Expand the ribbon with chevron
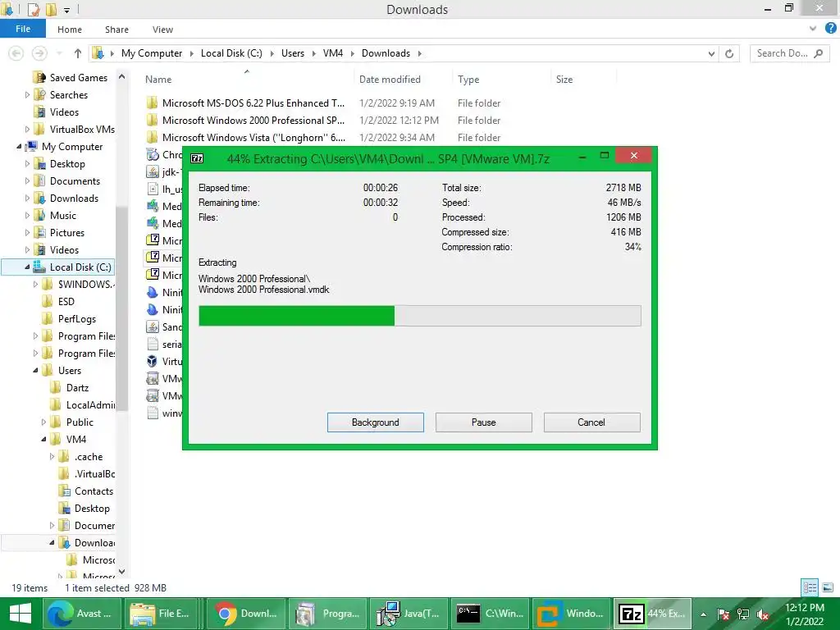This screenshot has height=630, width=840. 813,29
